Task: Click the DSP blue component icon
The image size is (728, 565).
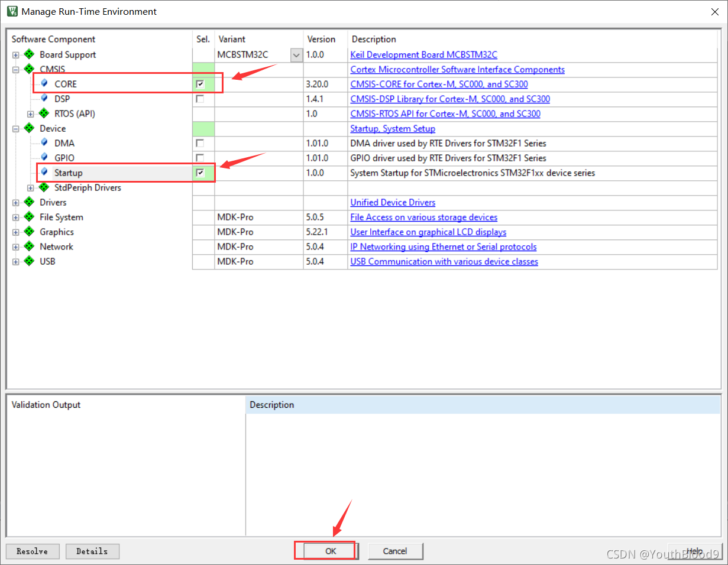Action: [44, 98]
